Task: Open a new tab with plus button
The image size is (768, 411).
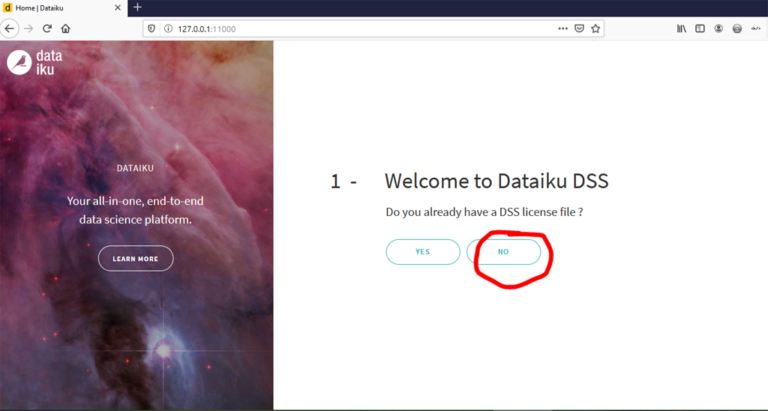Action: pos(138,7)
